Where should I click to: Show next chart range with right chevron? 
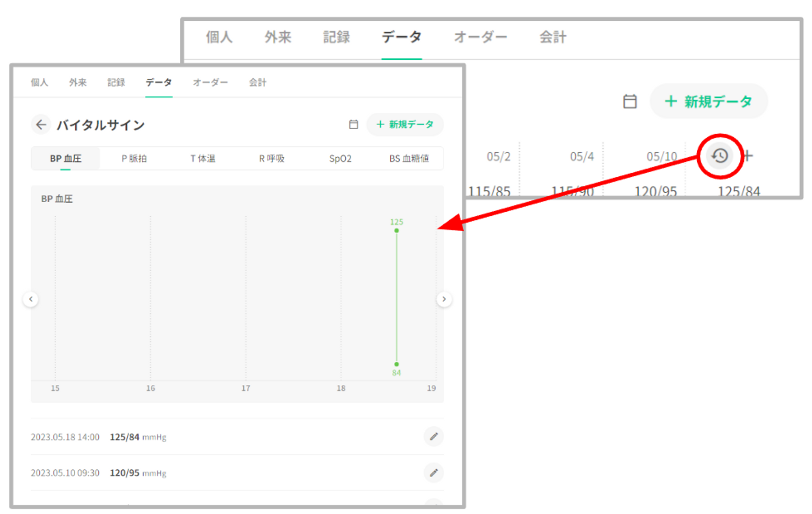point(444,299)
